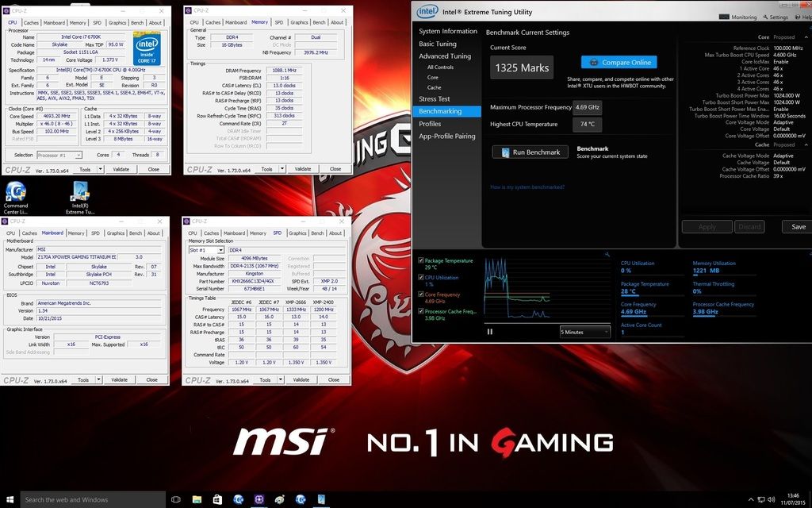Open Profiles in XTU sidebar
Screen dimensions: 812x508
430,124
